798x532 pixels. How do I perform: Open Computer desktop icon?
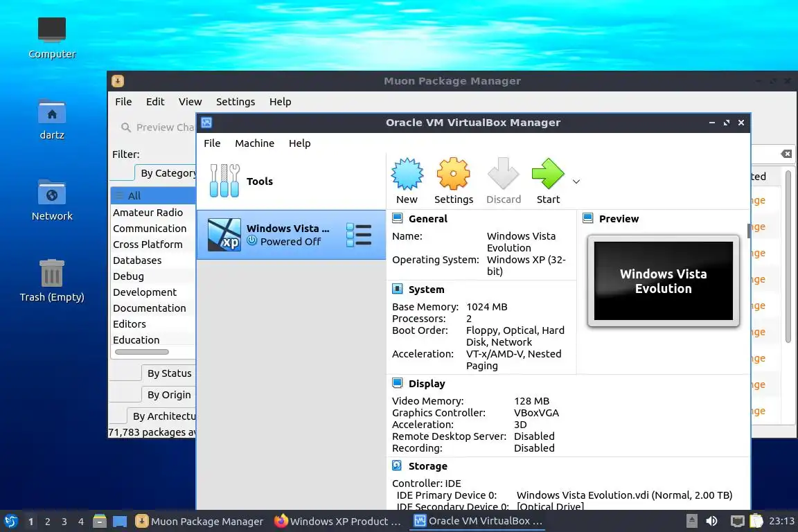click(x=52, y=29)
